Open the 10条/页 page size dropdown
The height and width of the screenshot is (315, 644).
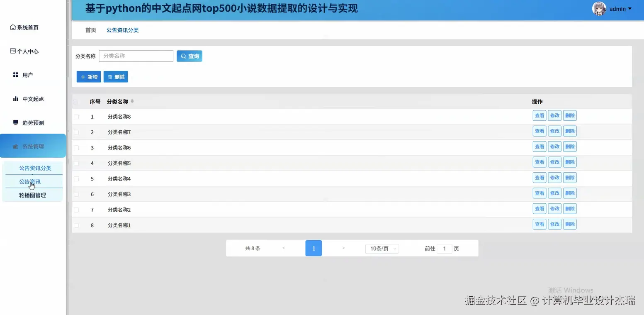point(382,248)
